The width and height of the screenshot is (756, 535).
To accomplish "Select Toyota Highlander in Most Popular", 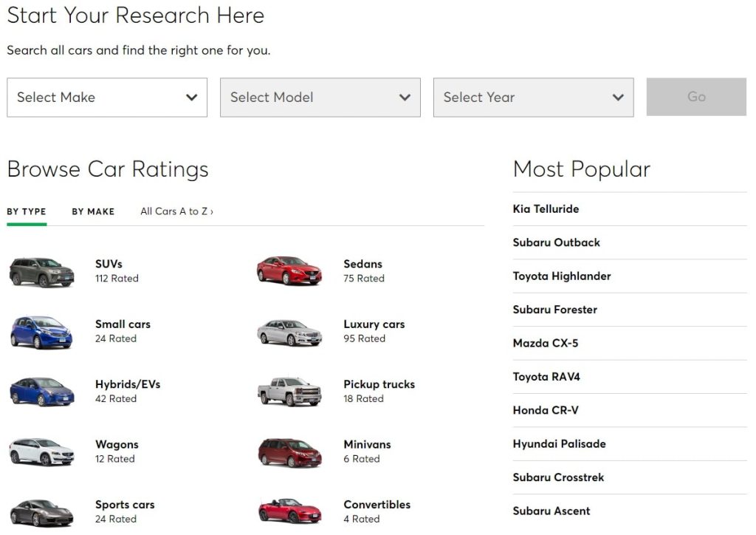I will click(x=562, y=276).
